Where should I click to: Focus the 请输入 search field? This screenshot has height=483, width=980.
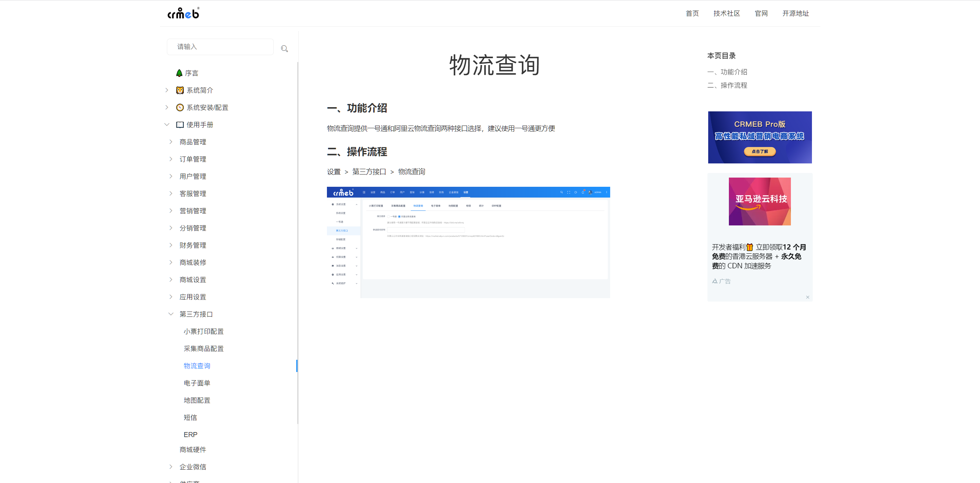pos(220,47)
